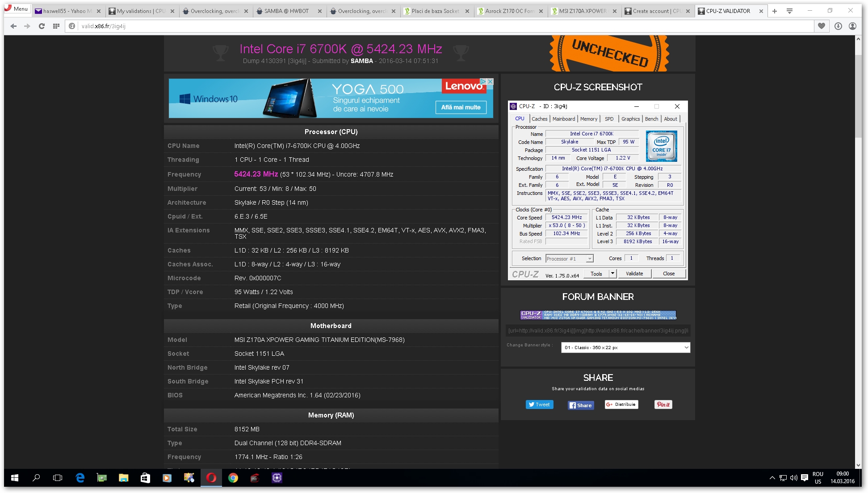Open network status tray icon
868x493 pixels.
(783, 478)
